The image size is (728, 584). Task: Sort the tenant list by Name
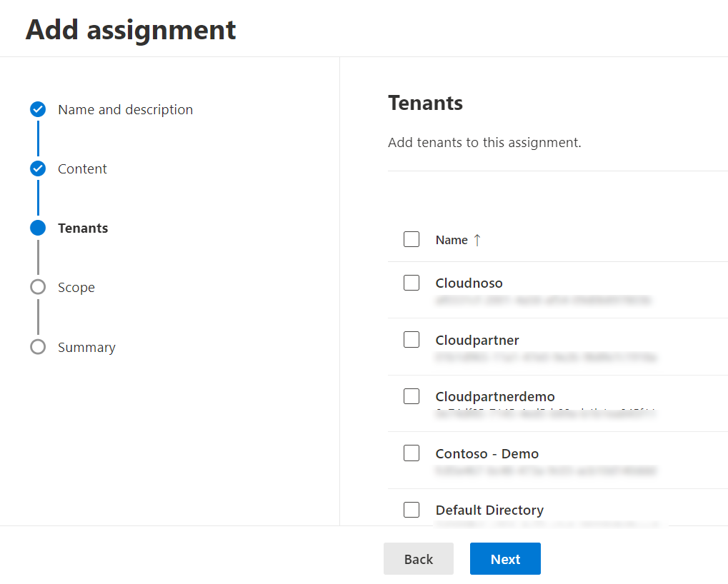click(x=450, y=240)
